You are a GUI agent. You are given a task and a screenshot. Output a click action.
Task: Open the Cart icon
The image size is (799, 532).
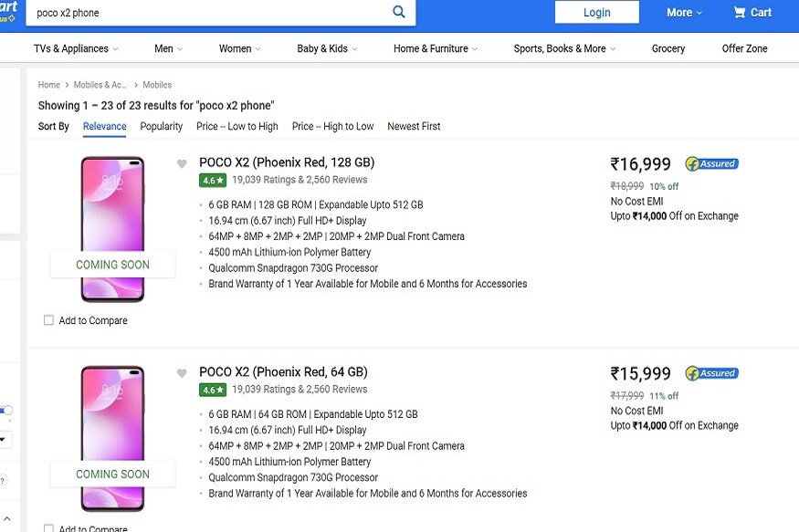tap(752, 12)
